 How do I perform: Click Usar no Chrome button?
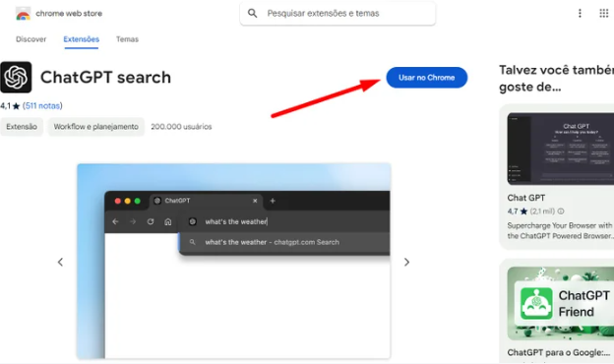tap(426, 78)
